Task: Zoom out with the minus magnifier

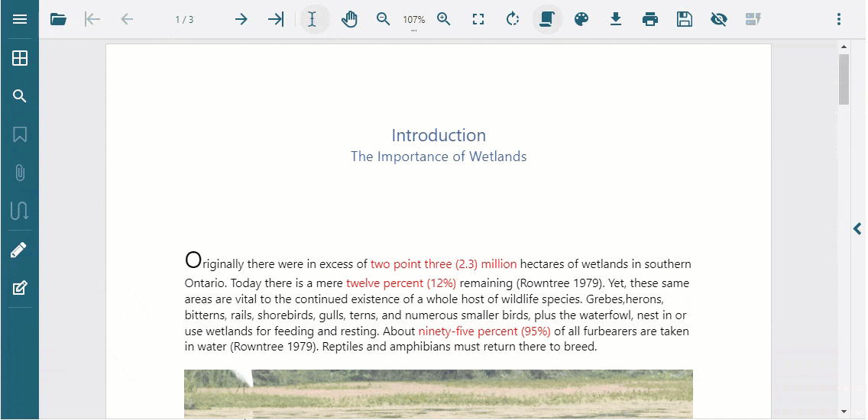Action: click(x=383, y=19)
